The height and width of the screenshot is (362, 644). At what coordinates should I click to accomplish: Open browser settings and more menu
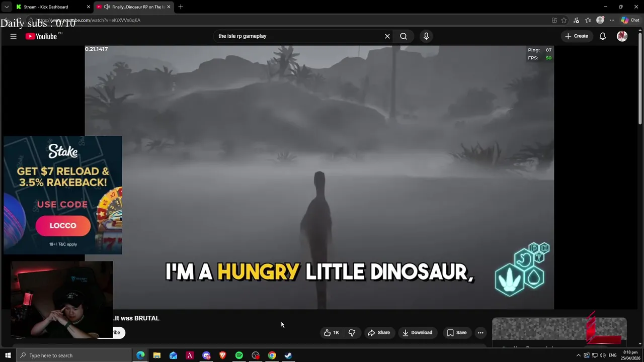(612, 20)
